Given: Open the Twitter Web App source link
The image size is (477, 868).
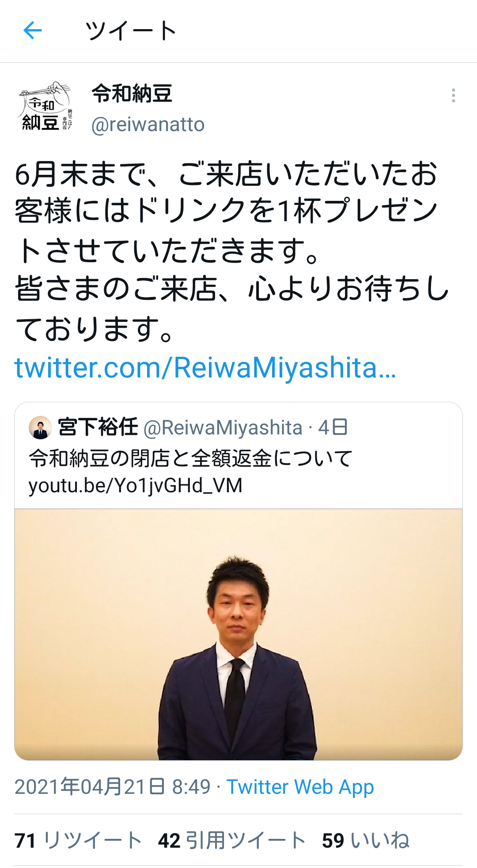Looking at the screenshot, I should tap(300, 787).
